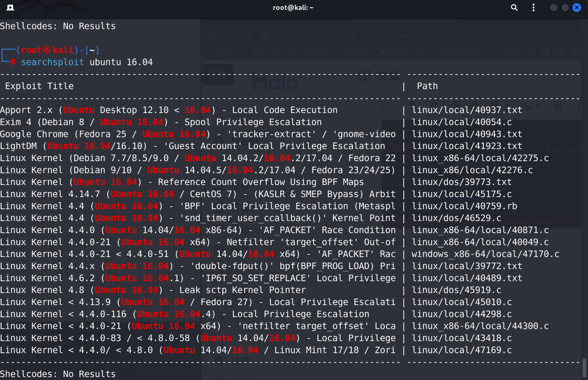The image size is (588, 380).
Task: Click path 'linux/local/43418.c'
Action: coord(462,338)
